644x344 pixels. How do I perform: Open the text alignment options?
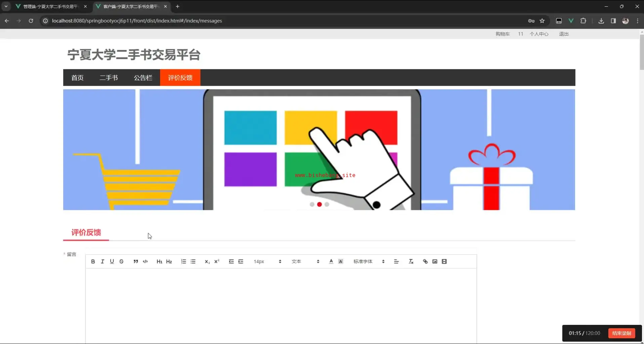click(396, 261)
